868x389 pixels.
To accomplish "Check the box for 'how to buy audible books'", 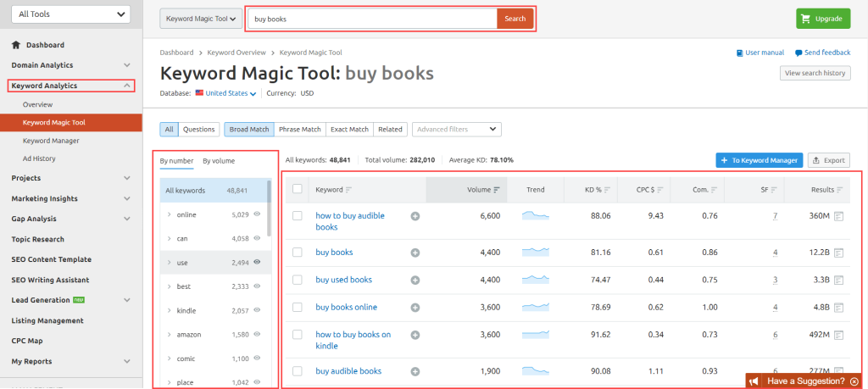I will [x=297, y=216].
